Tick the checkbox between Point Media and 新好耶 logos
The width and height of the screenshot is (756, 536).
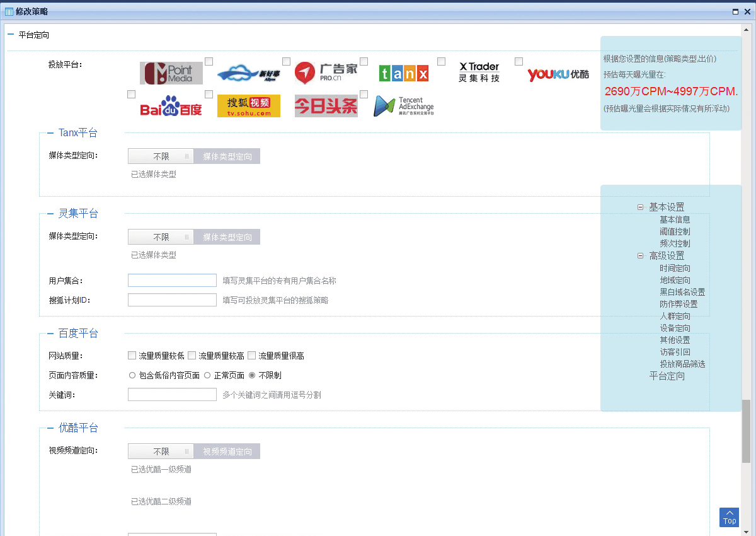[x=209, y=61]
